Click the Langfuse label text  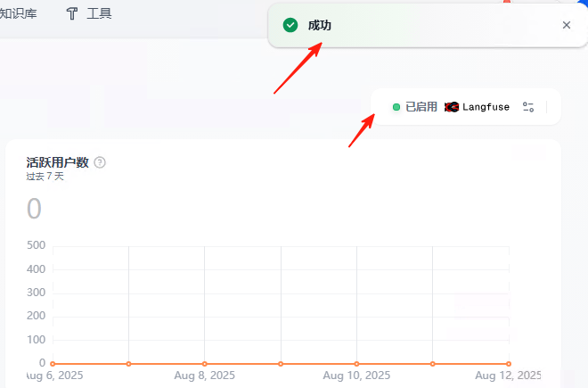(x=486, y=107)
